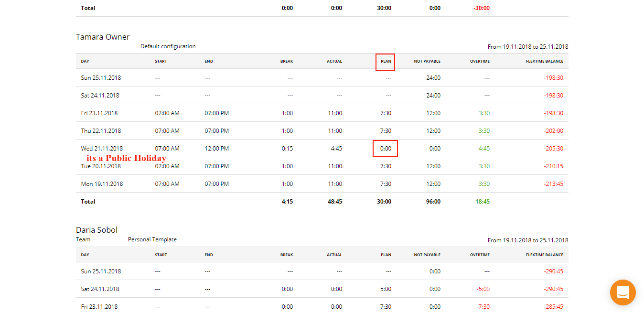Click the 11:00 actual value on Mon 19.11.2018
This screenshot has width=644, height=314.
[x=335, y=184]
